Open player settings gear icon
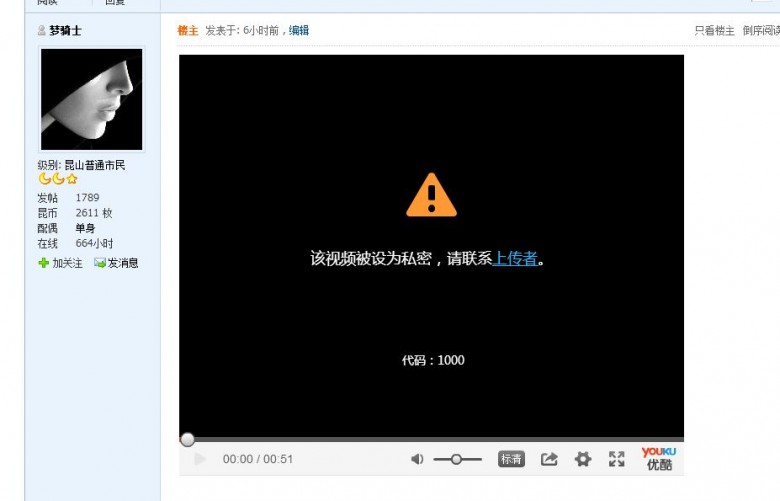 tap(583, 459)
